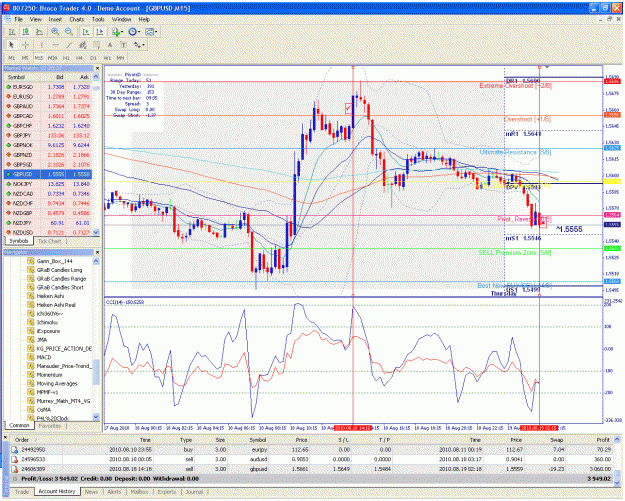
Task: Sort orders by the Profit column header
Action: [603, 440]
